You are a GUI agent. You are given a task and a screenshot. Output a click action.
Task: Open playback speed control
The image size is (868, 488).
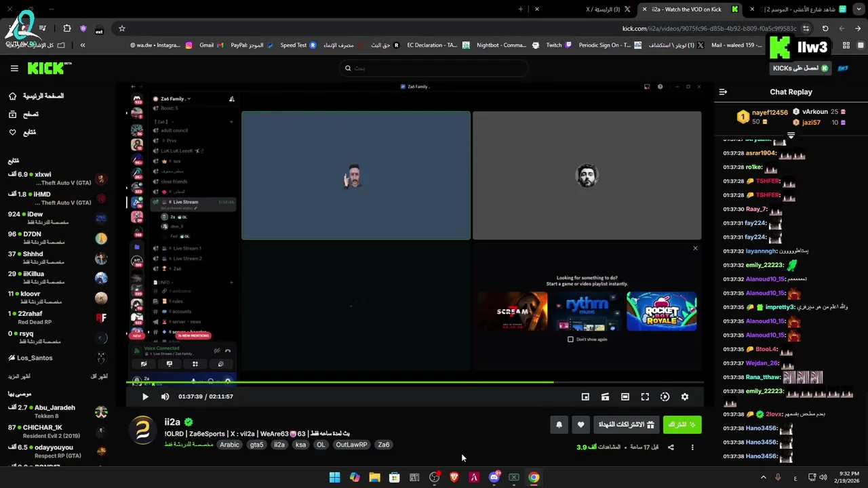tap(665, 396)
